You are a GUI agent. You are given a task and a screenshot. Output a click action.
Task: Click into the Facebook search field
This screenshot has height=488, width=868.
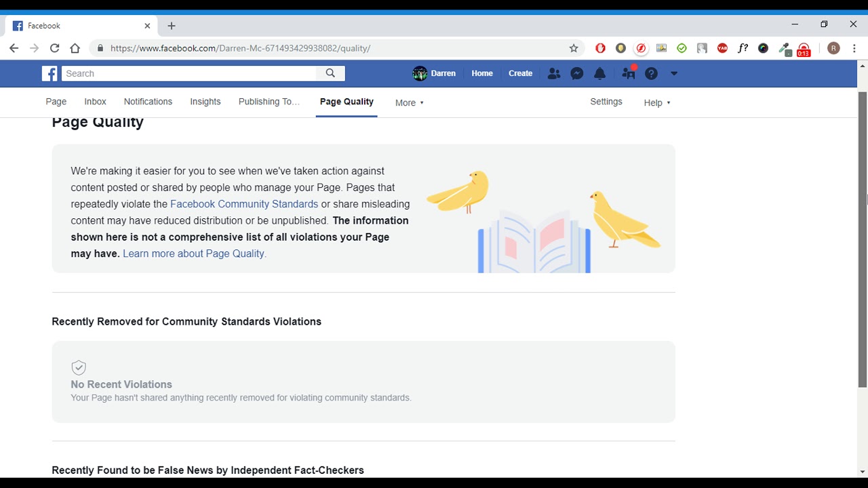189,73
